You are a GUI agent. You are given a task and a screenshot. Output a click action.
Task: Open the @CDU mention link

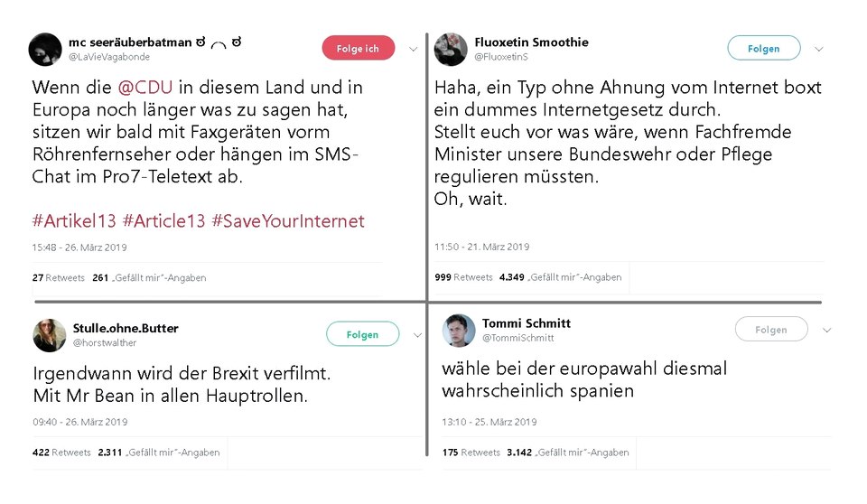pyautogui.click(x=145, y=88)
